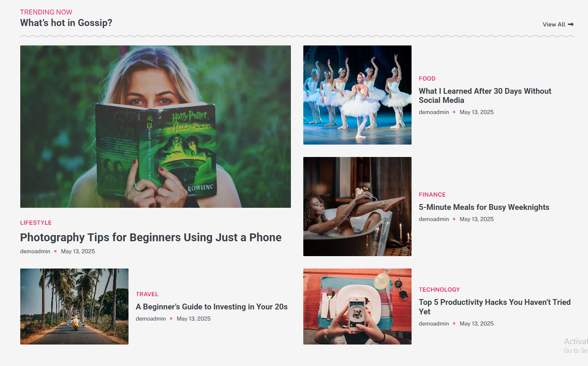Select the LIFESTYLE category label
Screen dimensions: 588x366
coord(36,223)
